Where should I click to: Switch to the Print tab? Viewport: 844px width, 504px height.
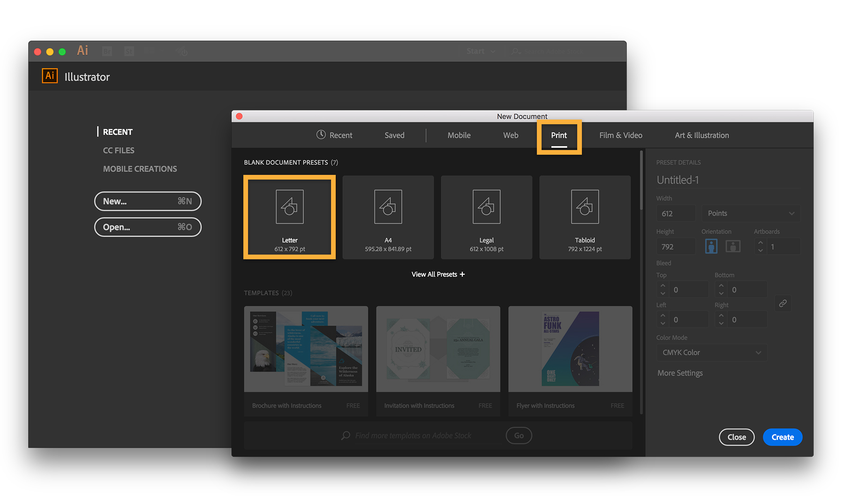(559, 136)
